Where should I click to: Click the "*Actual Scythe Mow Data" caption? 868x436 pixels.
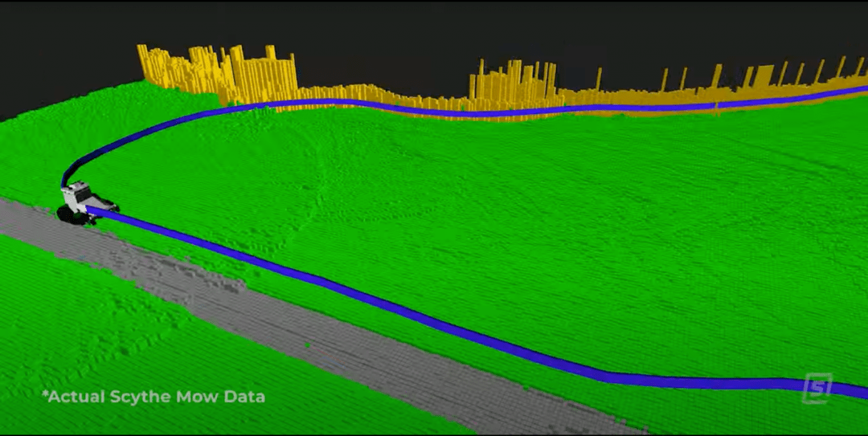[x=154, y=396]
